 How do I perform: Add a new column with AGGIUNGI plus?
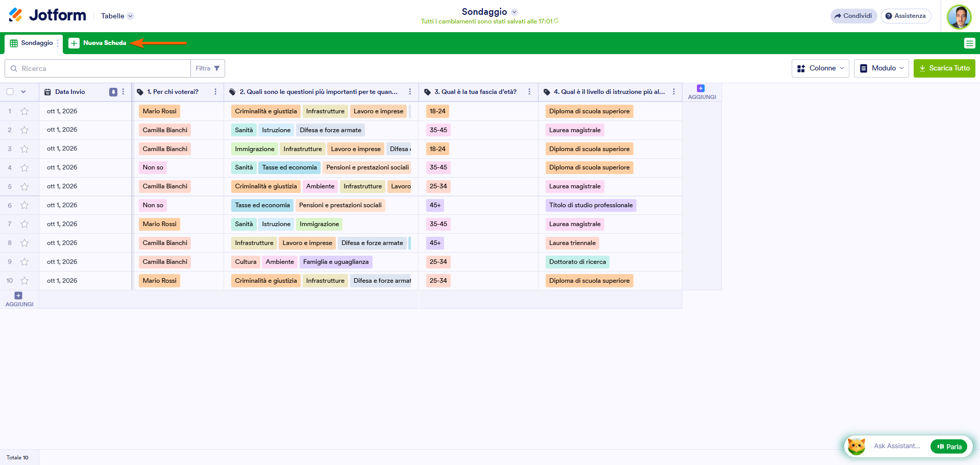click(701, 92)
